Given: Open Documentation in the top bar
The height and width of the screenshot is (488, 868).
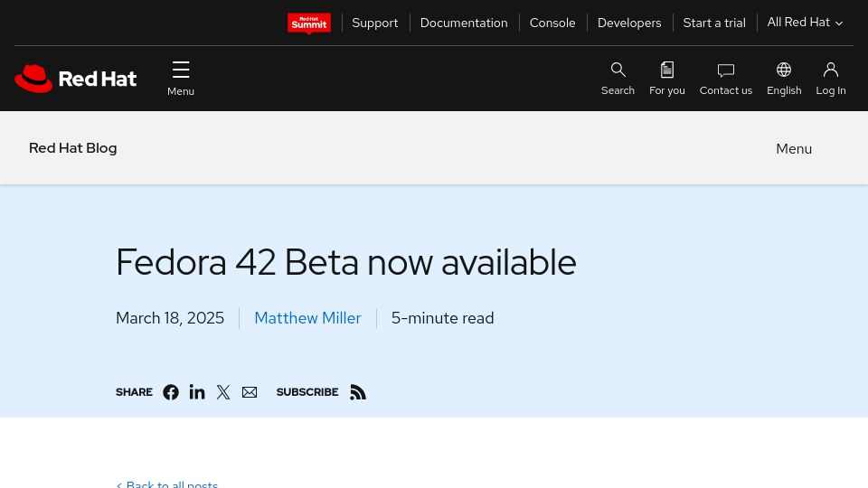Looking at the screenshot, I should pyautogui.click(x=464, y=23).
